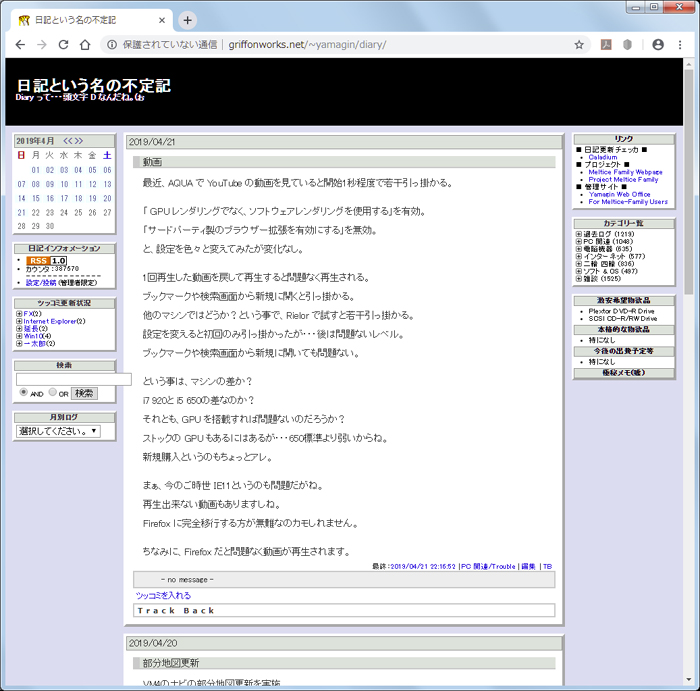Bookmark this page with the star icon
Screen dimensions: 700x691
[x=579, y=45]
